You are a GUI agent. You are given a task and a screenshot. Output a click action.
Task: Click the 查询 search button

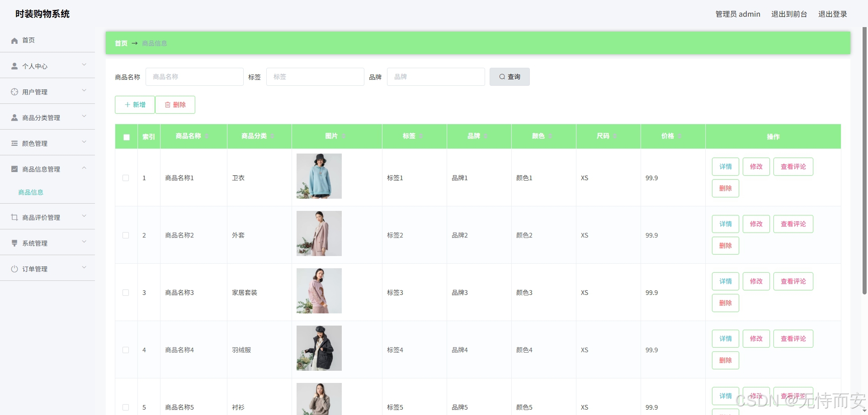tap(509, 77)
